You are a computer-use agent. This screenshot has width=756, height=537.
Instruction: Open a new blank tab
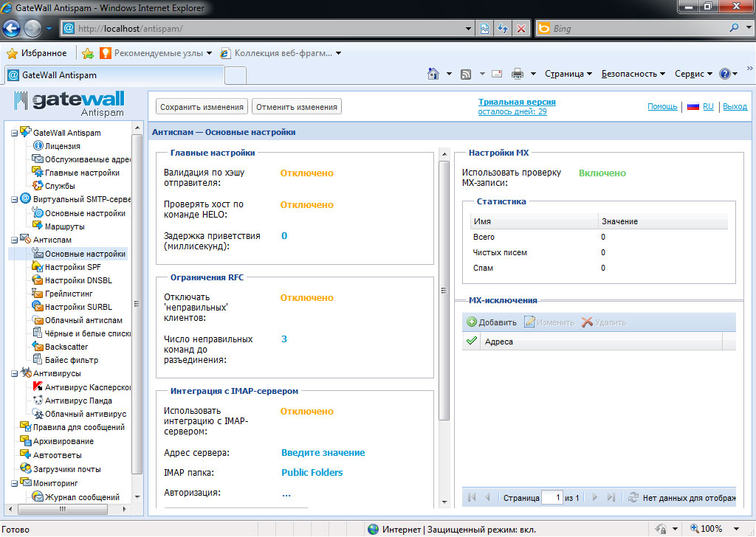[236, 76]
